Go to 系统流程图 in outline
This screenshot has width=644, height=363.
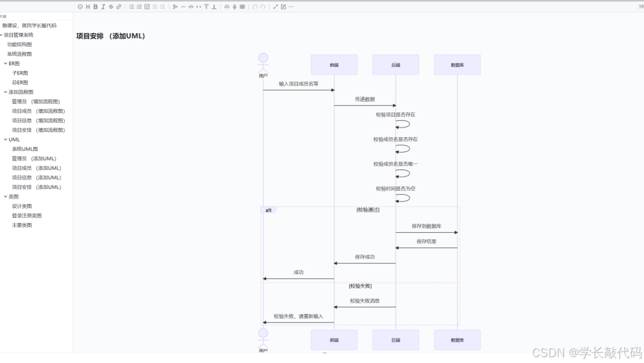tap(20, 54)
